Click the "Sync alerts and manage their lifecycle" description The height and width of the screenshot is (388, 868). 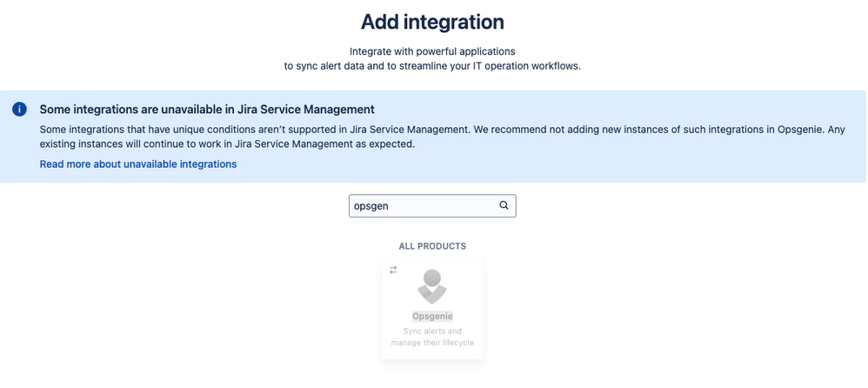click(x=432, y=337)
